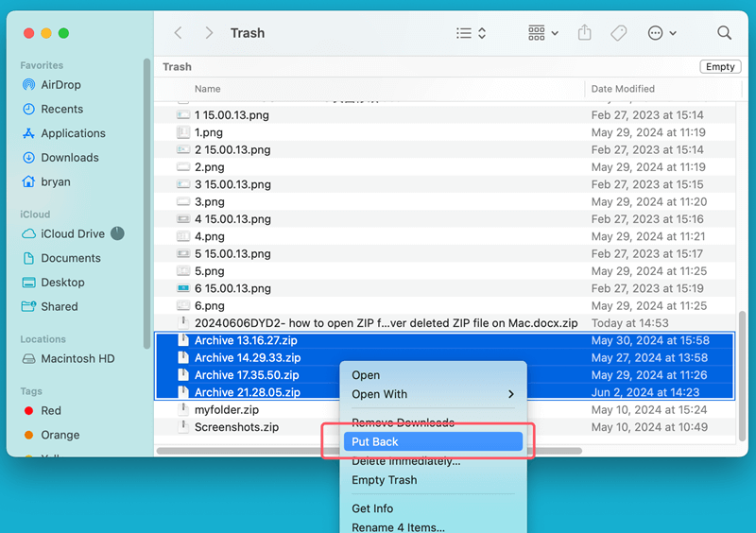Viewport: 756px width, 533px height.
Task: Choose Open from the context menu
Action: (366, 375)
